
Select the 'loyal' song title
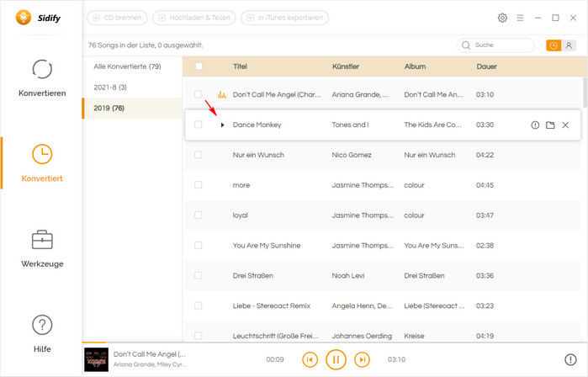(x=241, y=215)
